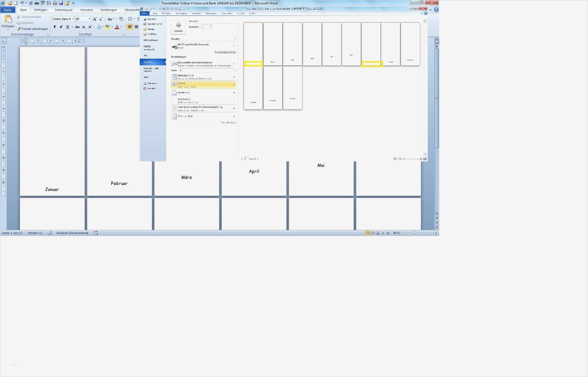Increase font size with the grow font icon

(95, 19)
